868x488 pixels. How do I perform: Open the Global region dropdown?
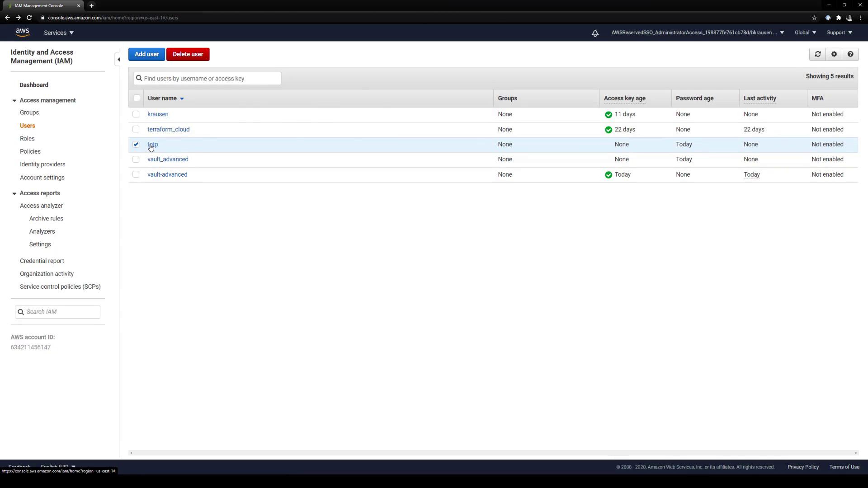pos(805,33)
